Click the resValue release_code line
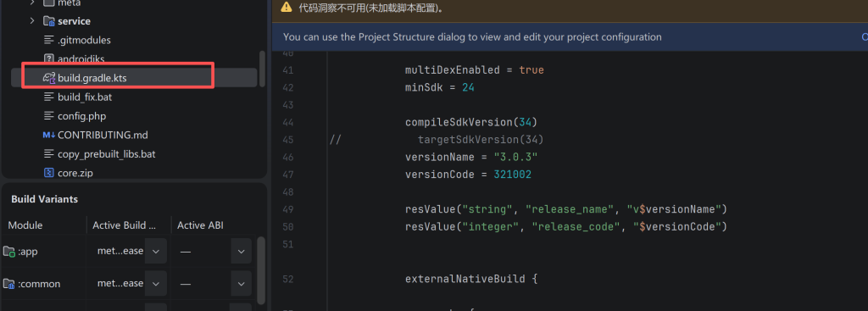 point(565,226)
